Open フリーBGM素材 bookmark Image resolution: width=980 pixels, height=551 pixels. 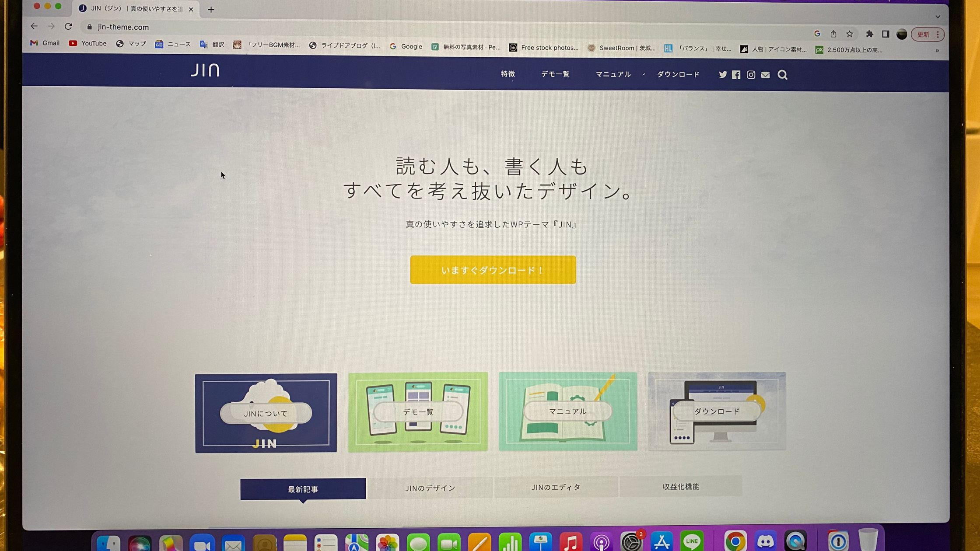(x=266, y=45)
